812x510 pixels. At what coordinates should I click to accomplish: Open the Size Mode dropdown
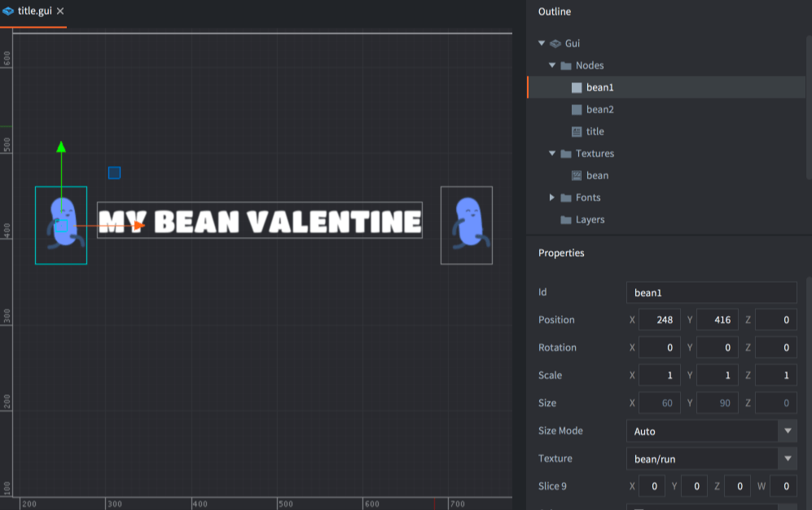point(787,431)
